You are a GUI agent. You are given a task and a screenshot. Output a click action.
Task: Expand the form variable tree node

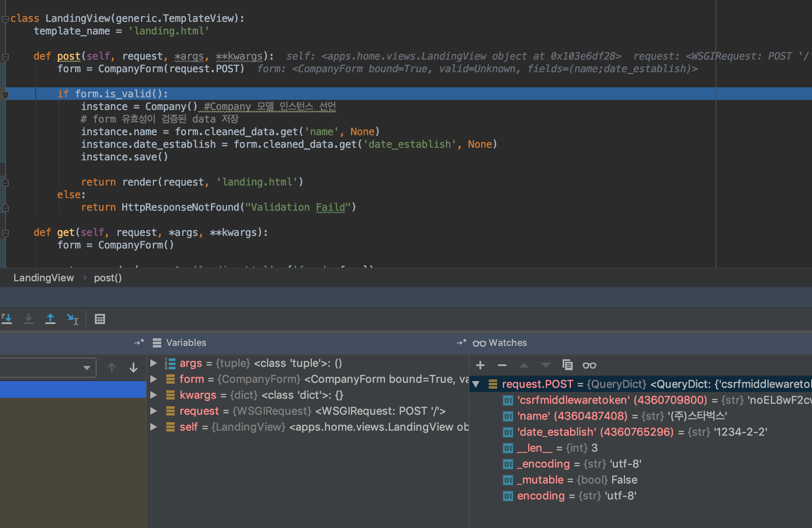point(154,379)
